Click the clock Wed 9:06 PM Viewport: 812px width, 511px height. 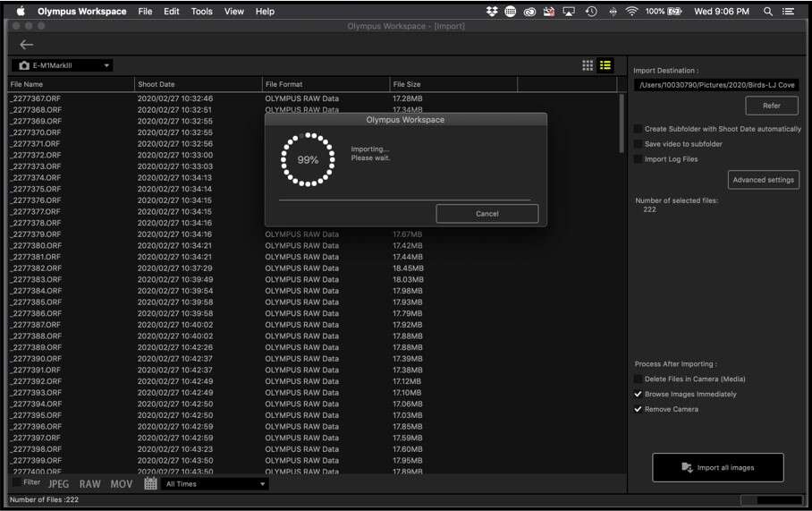(722, 12)
